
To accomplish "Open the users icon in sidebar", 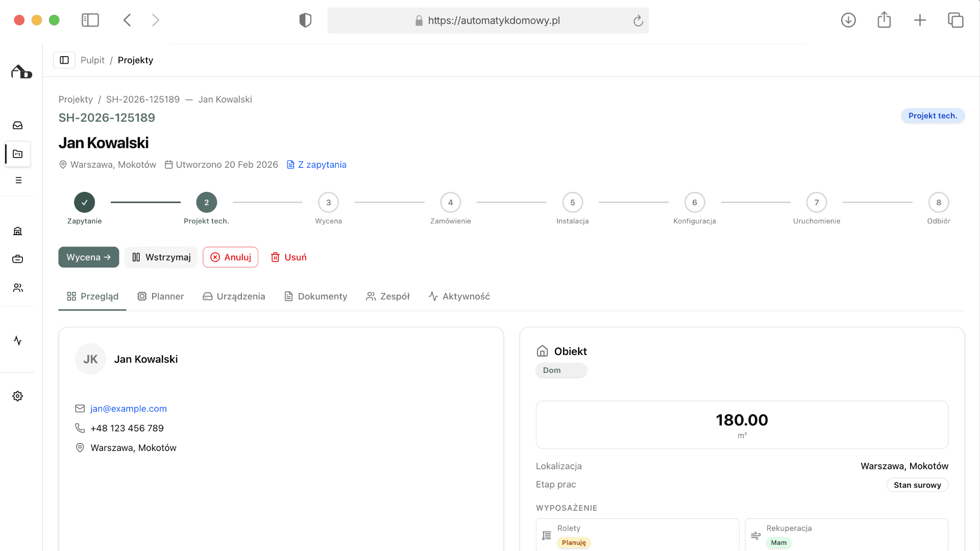I will 18,288.
